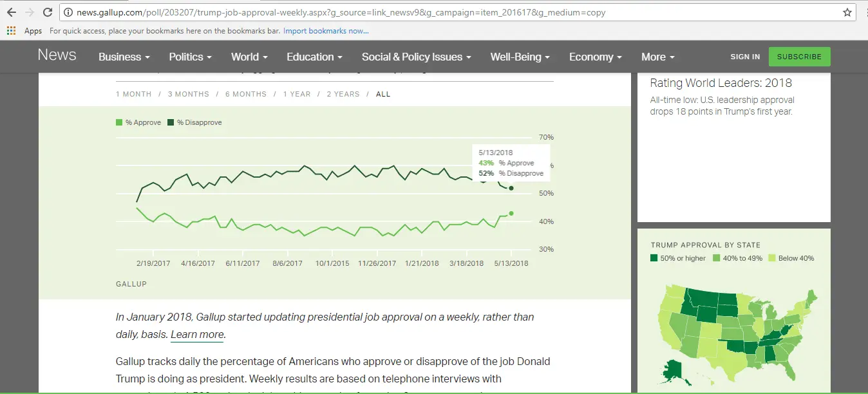Click the site info icon in address bar

point(68,12)
